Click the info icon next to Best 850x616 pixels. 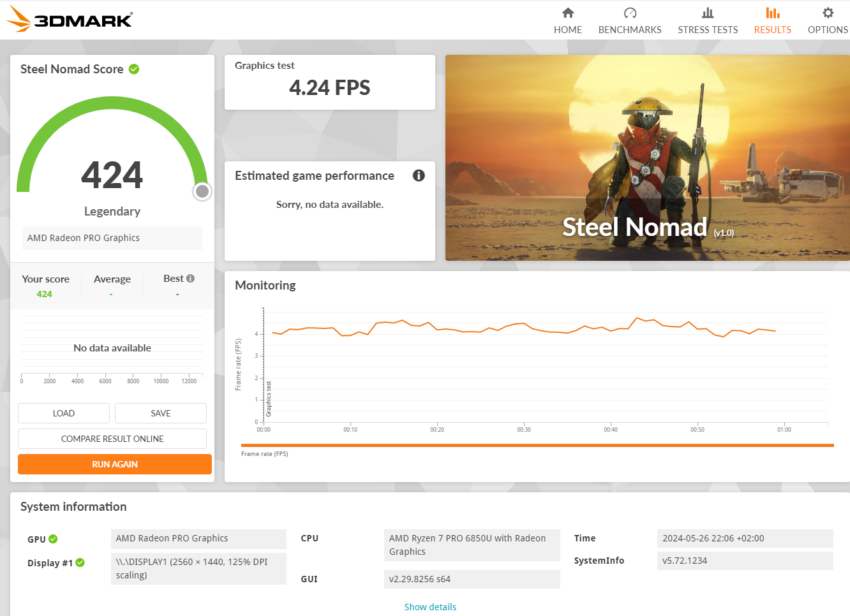click(190, 279)
